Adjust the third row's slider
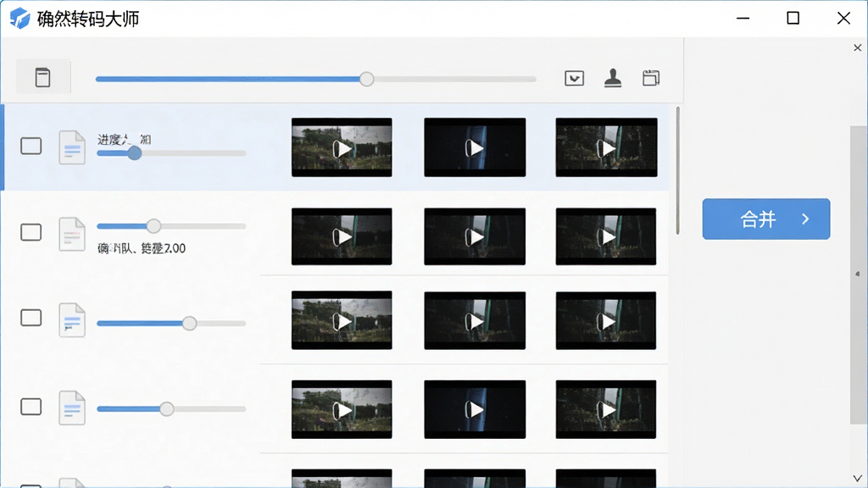The height and width of the screenshot is (488, 868). pos(171,323)
